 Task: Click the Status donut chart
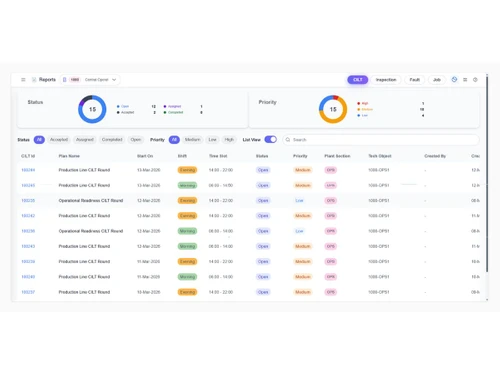(x=92, y=109)
